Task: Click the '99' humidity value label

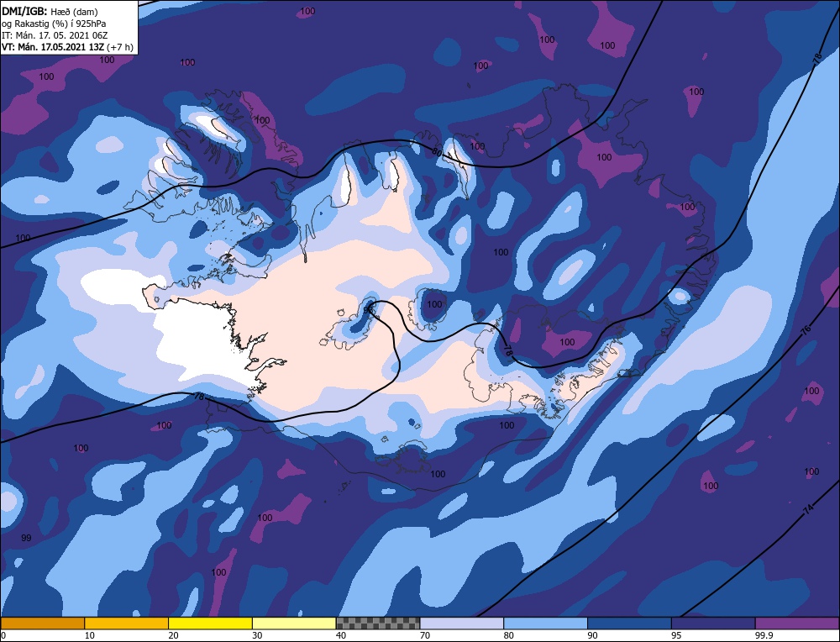Action: (x=26, y=538)
